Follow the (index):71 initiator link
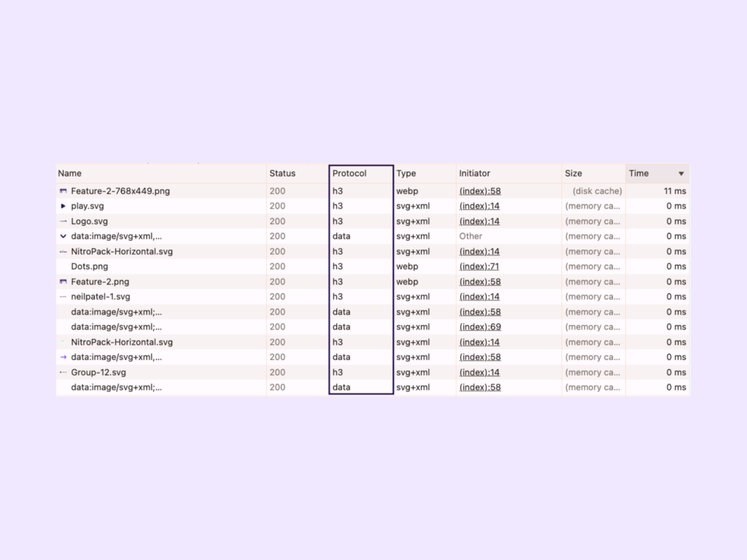Image resolution: width=747 pixels, height=560 pixels. 479,267
